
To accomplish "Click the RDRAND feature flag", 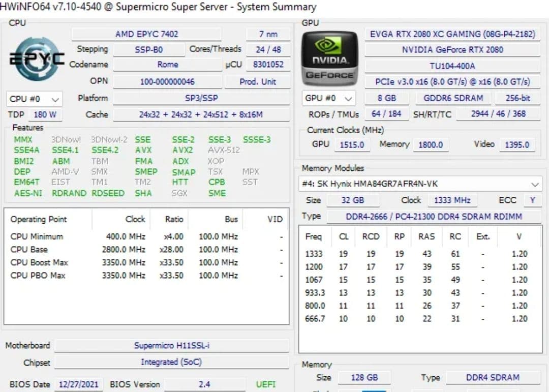I will coord(69,193).
